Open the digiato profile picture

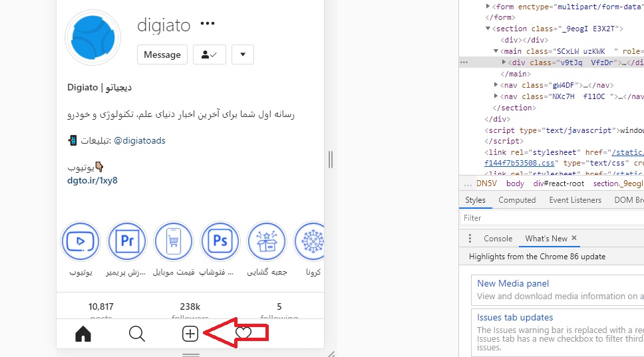[x=93, y=38]
